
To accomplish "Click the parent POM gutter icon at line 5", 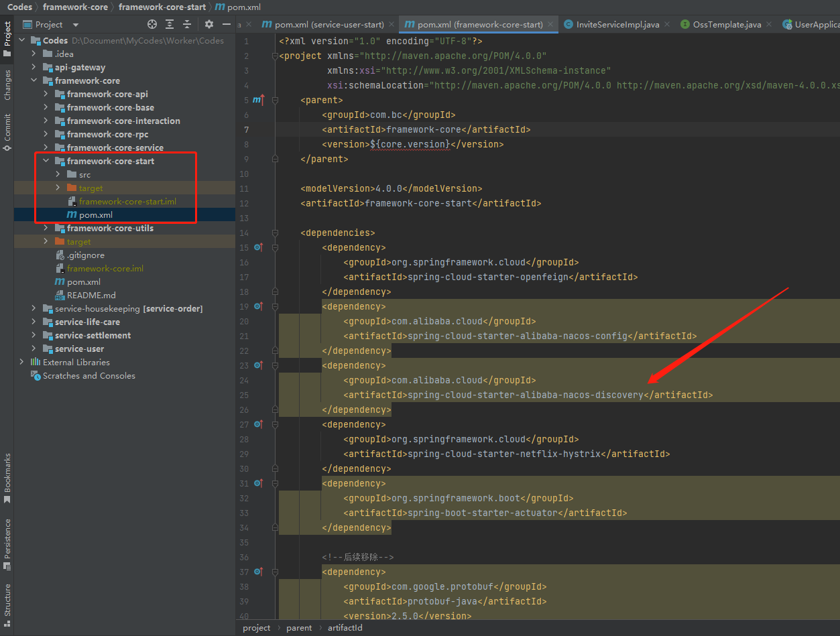I will pos(258,100).
